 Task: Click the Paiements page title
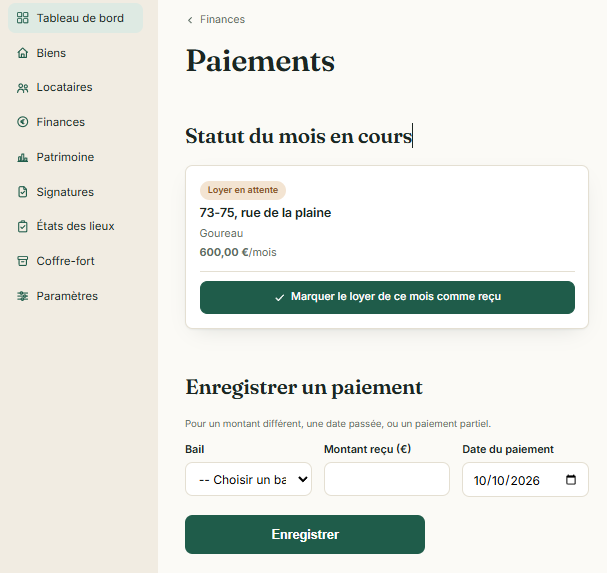[x=260, y=61]
